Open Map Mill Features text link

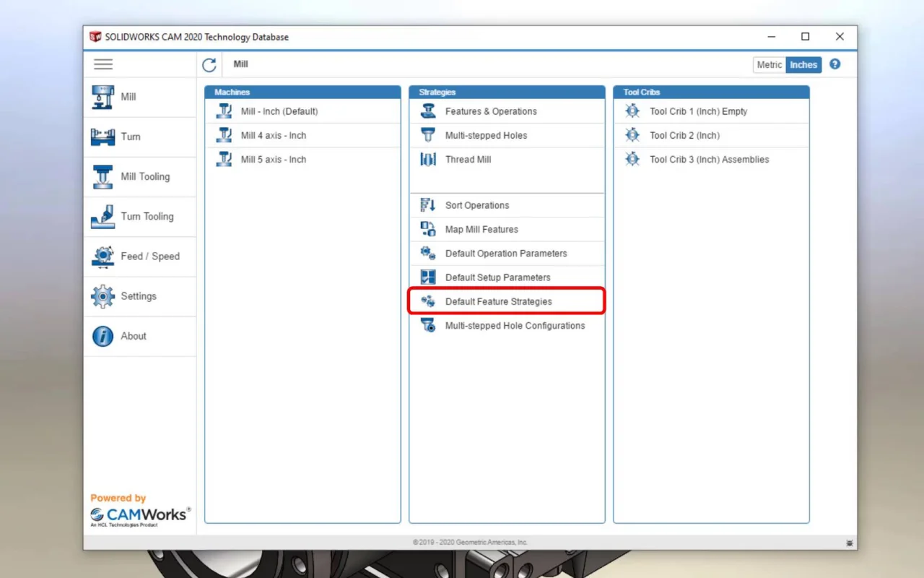coord(481,229)
